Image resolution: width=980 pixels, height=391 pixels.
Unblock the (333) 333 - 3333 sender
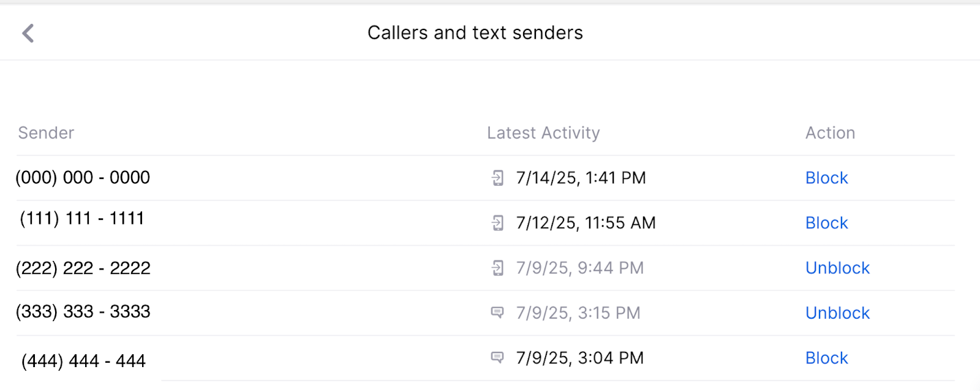(x=837, y=313)
